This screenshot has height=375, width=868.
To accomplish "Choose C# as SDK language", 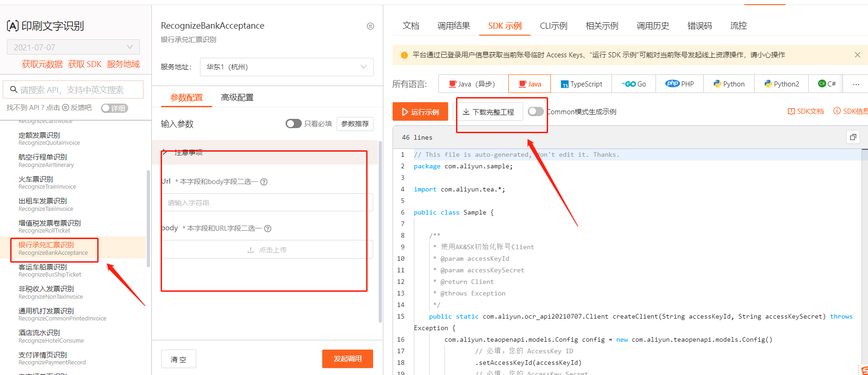I will pos(826,84).
